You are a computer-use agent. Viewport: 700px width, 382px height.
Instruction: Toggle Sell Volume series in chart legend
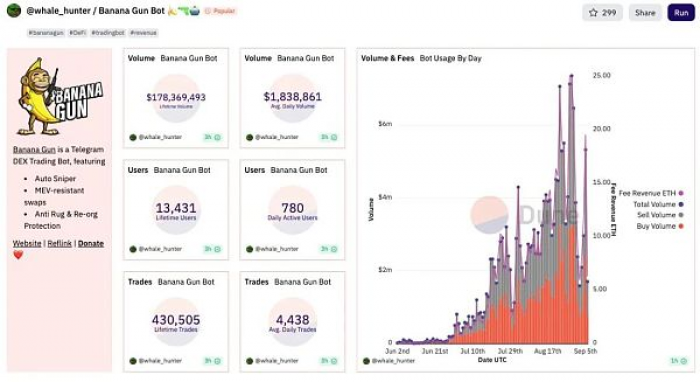click(x=660, y=215)
